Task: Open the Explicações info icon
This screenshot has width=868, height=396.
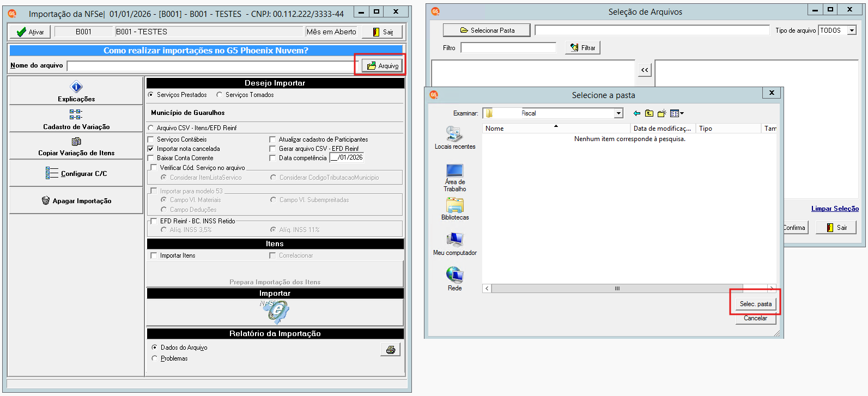Action: 76,87
